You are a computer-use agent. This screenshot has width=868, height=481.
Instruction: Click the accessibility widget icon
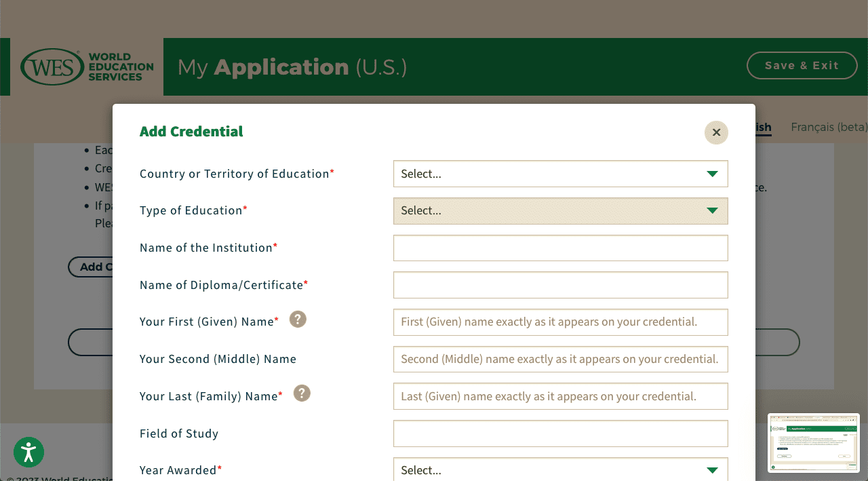28,452
